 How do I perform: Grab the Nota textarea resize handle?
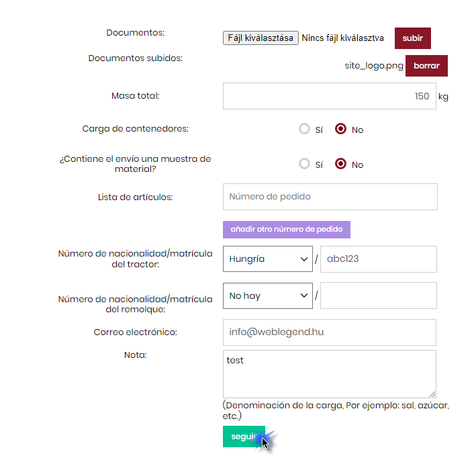(432, 394)
